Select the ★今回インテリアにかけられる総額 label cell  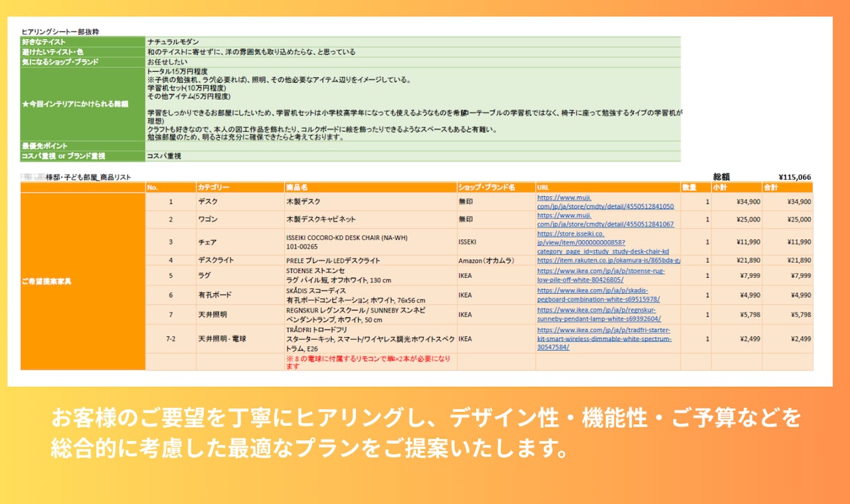[x=83, y=104]
